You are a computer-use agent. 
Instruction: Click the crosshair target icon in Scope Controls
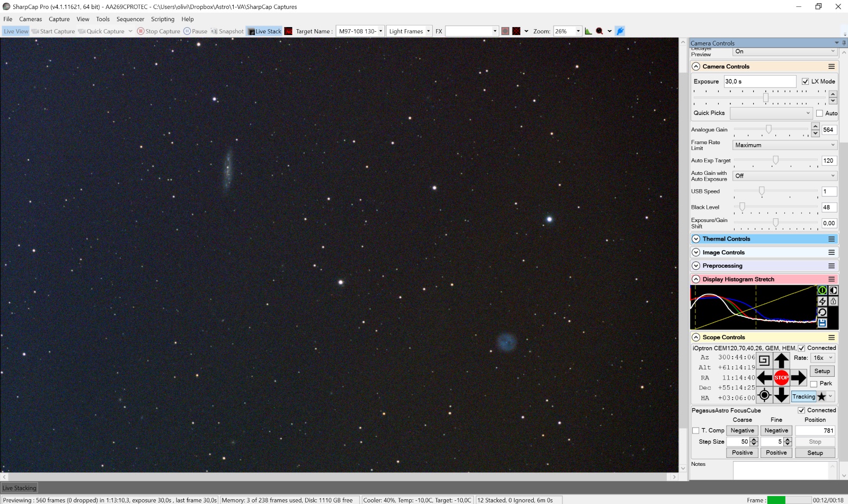(x=764, y=395)
